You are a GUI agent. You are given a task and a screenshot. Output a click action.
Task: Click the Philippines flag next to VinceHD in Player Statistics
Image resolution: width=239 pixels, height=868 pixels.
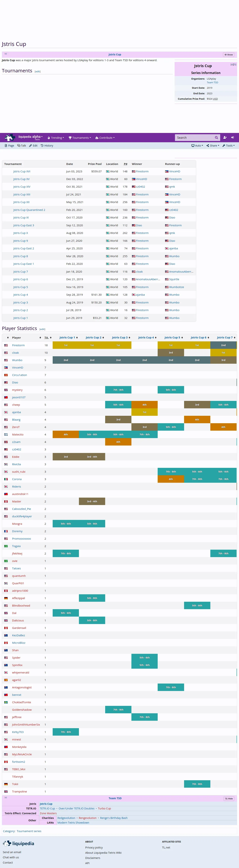pos(6,368)
